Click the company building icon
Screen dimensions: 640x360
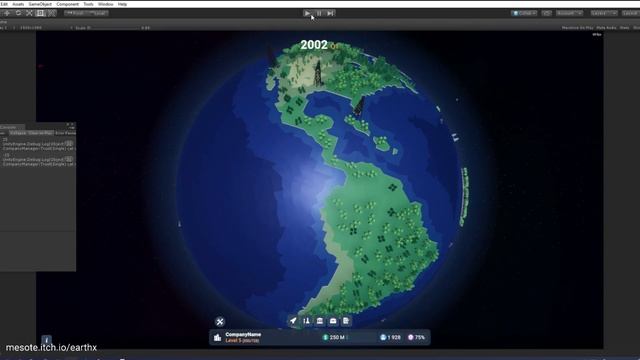(218, 338)
